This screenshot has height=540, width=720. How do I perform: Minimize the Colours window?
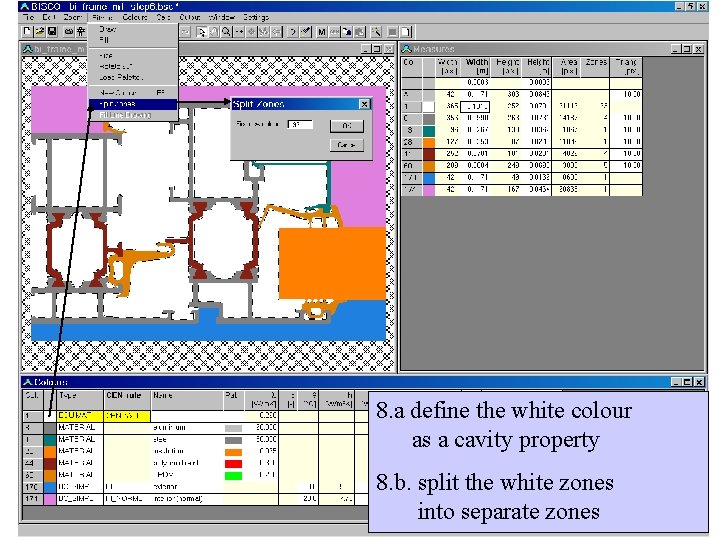coord(676,382)
